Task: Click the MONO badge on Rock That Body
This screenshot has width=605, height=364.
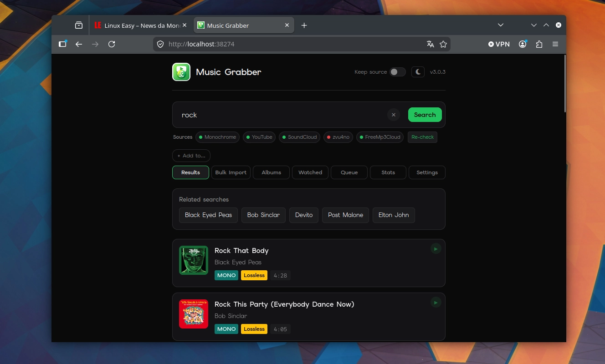Action: pos(226,275)
